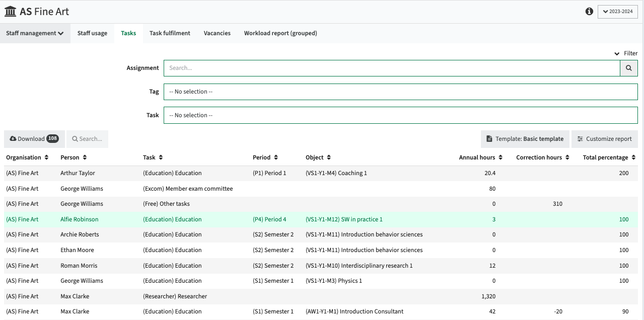Sort by the Task column header
The height and width of the screenshot is (320, 644).
coord(153,157)
